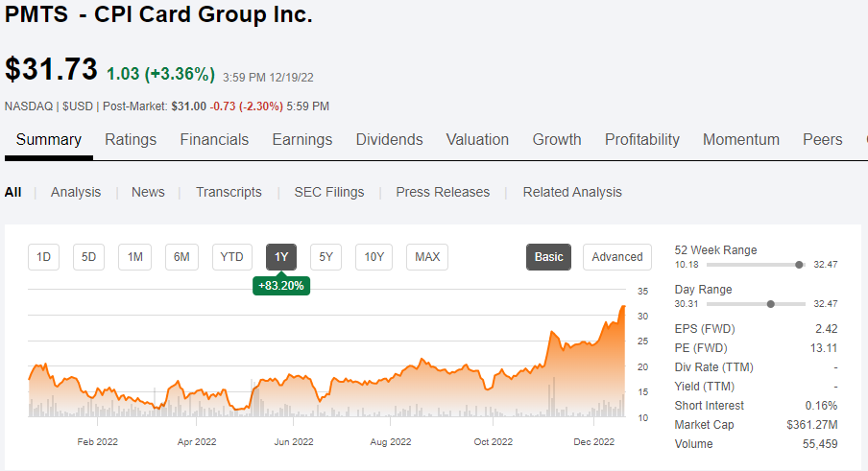
Task: Set chart range to 1M
Action: point(135,257)
